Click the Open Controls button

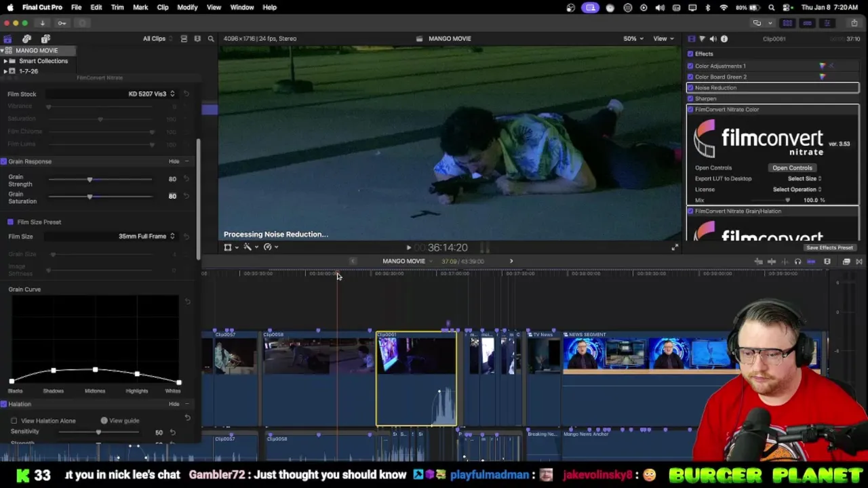[x=792, y=167]
